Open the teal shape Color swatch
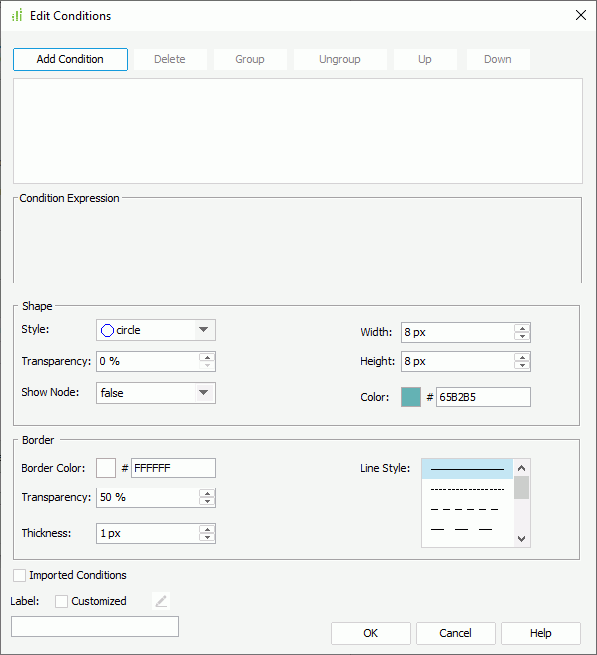The height and width of the screenshot is (655, 597). click(411, 397)
